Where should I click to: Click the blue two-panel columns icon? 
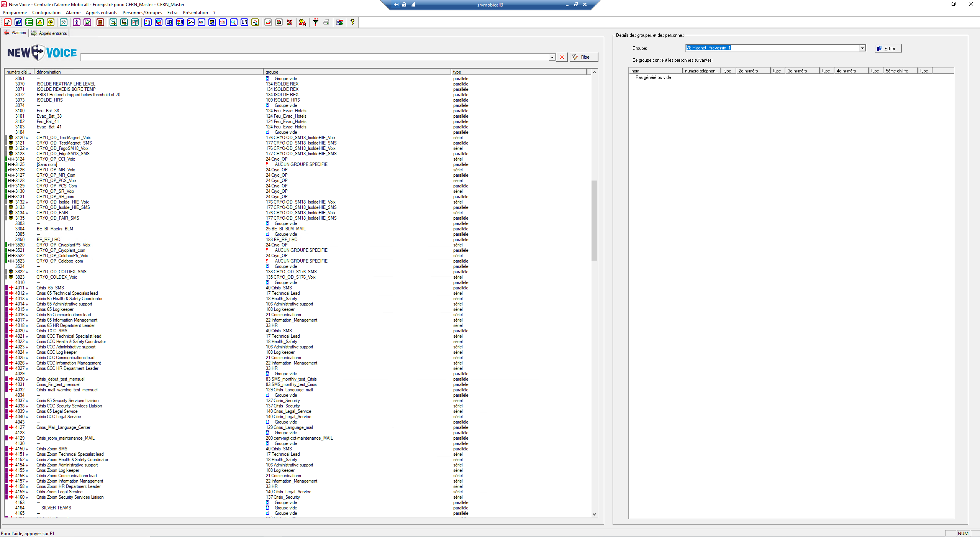pos(169,22)
